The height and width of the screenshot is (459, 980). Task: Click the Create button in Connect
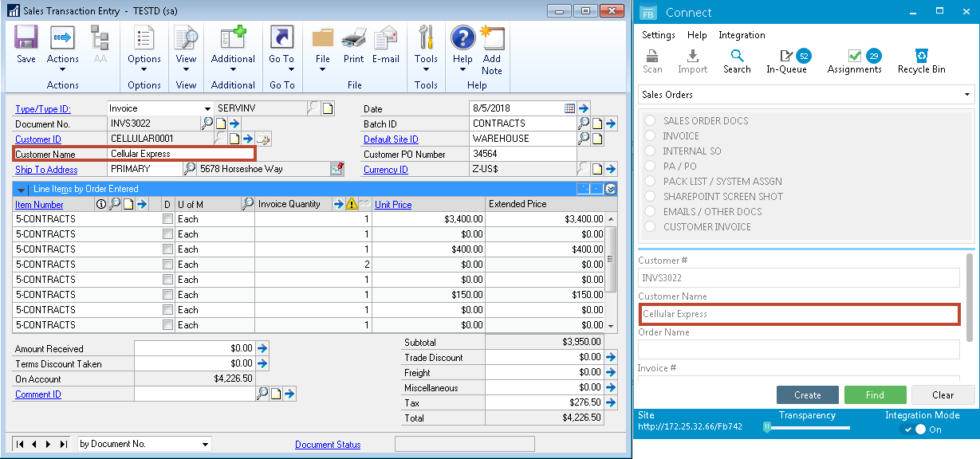click(808, 395)
